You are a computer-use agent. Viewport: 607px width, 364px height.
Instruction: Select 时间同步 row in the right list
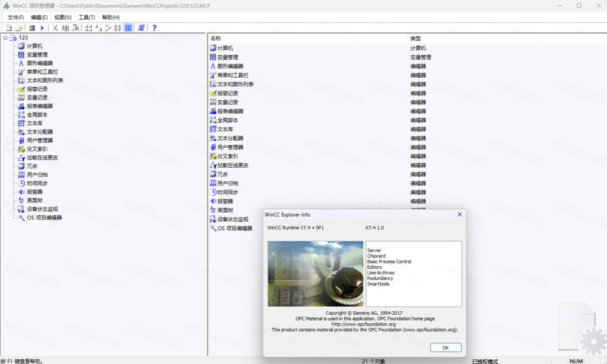407,192
